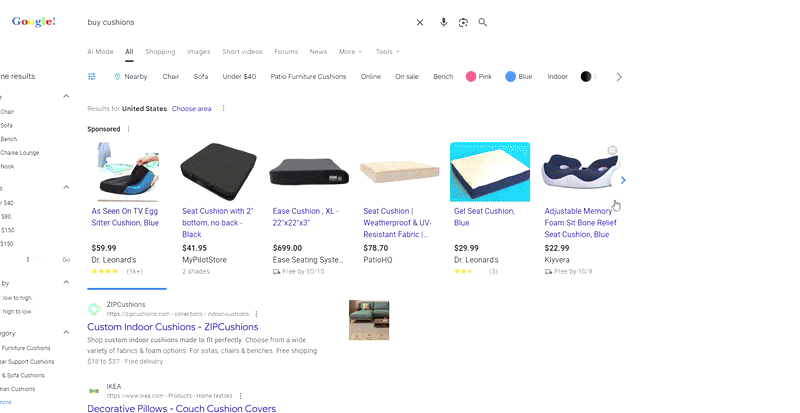Viewport: 800px width, 413px height.
Task: Open three-dot menu beside ikea.com URL
Action: coord(240,396)
